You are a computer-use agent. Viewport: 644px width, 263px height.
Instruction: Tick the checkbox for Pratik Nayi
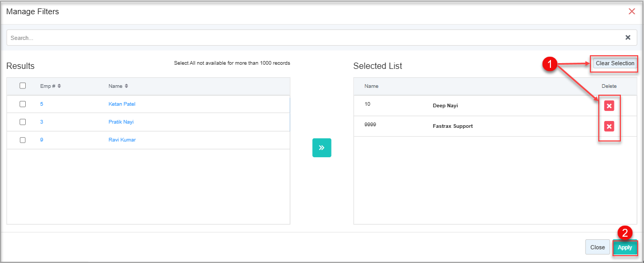coord(23,122)
